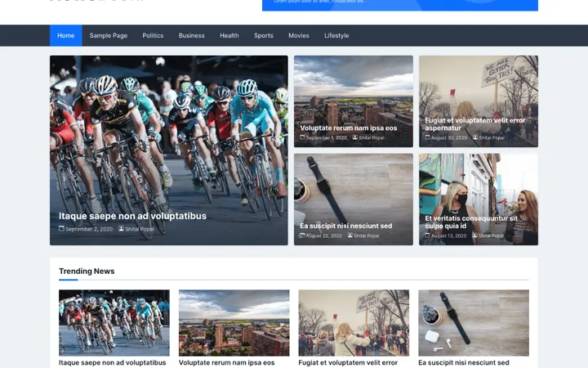This screenshot has width=588, height=368.
Task: Select Health in the navigation bar
Action: 229,36
